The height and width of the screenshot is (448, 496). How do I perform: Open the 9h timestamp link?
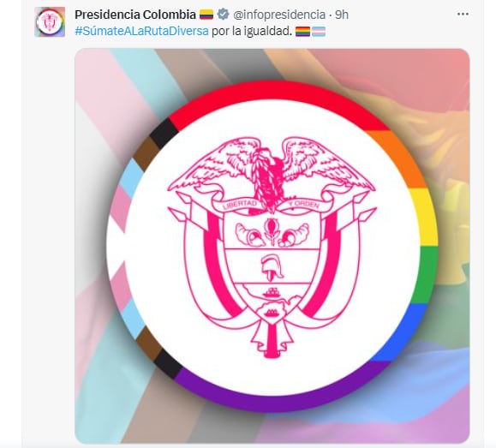[342, 15]
